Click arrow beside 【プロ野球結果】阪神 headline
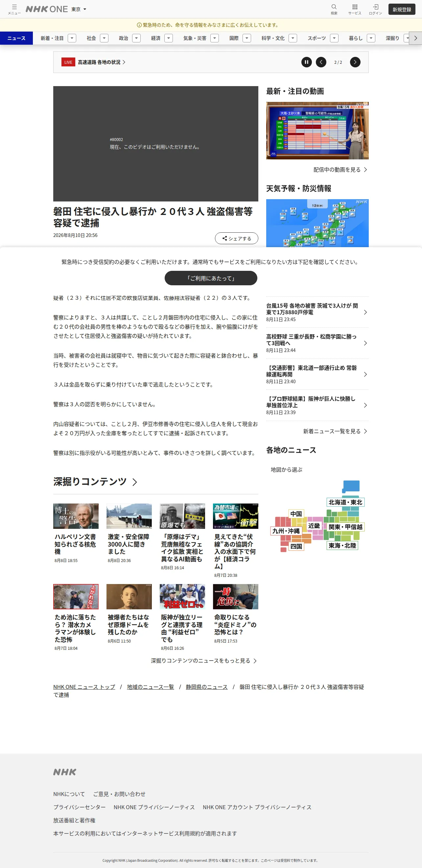The width and height of the screenshot is (422, 868). (365, 405)
